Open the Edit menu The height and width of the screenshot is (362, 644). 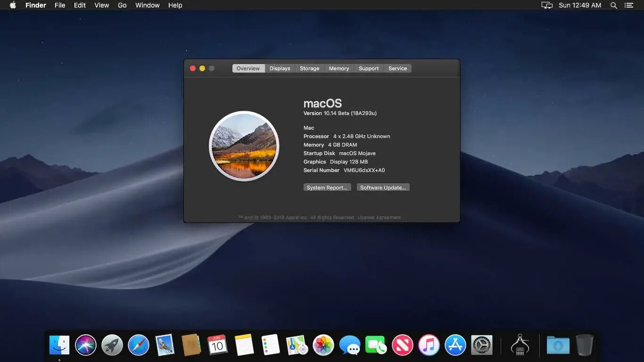point(80,5)
